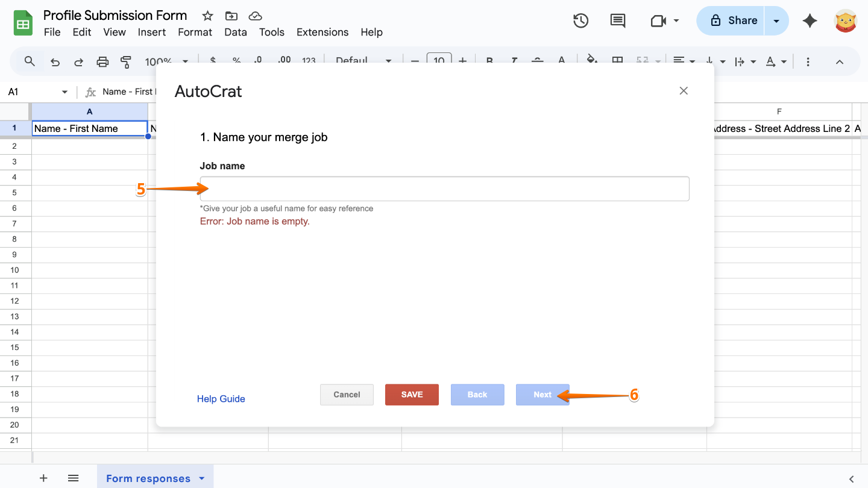868x488 pixels.
Task: Open the fill color tool
Action: [592, 61]
